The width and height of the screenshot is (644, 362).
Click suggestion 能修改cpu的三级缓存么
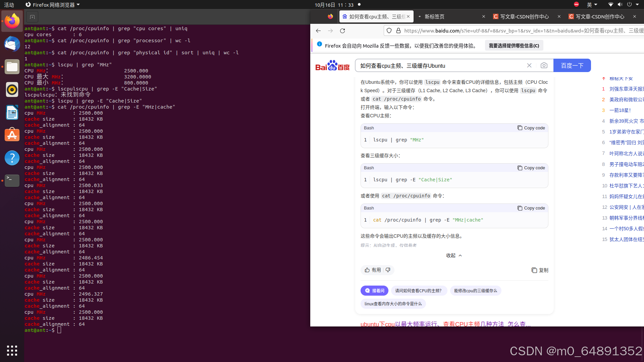tap(475, 291)
